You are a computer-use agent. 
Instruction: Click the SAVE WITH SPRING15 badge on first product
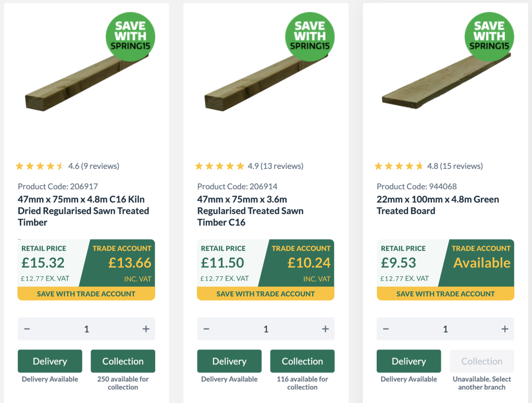130,36
